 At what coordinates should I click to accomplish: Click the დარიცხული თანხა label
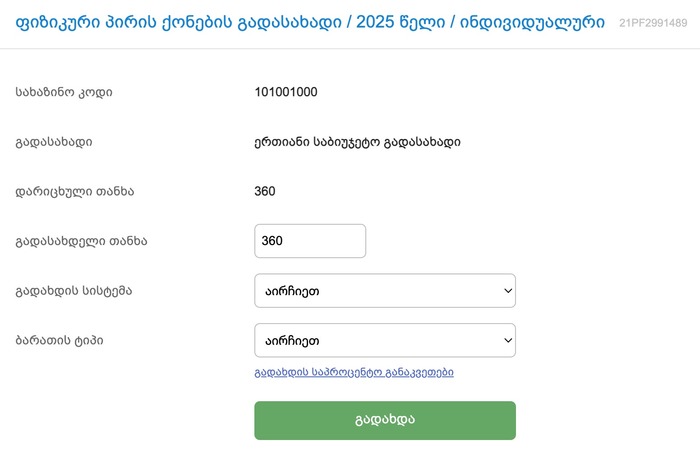point(75,191)
